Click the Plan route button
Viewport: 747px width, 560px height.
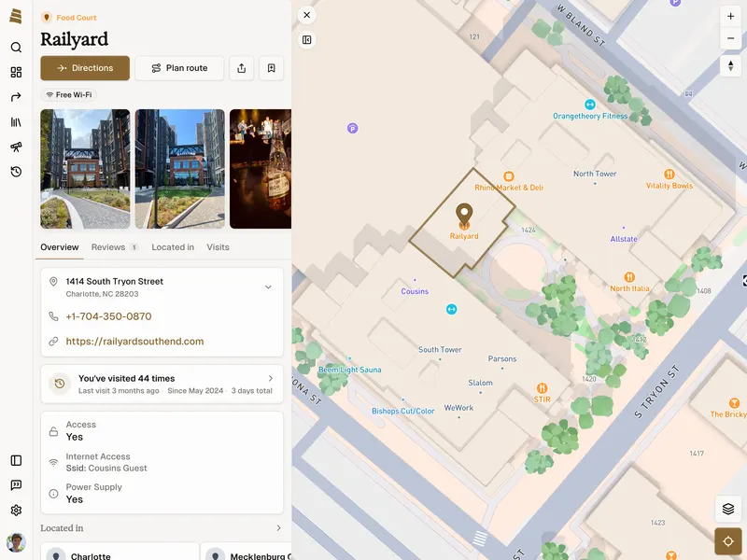click(x=179, y=68)
